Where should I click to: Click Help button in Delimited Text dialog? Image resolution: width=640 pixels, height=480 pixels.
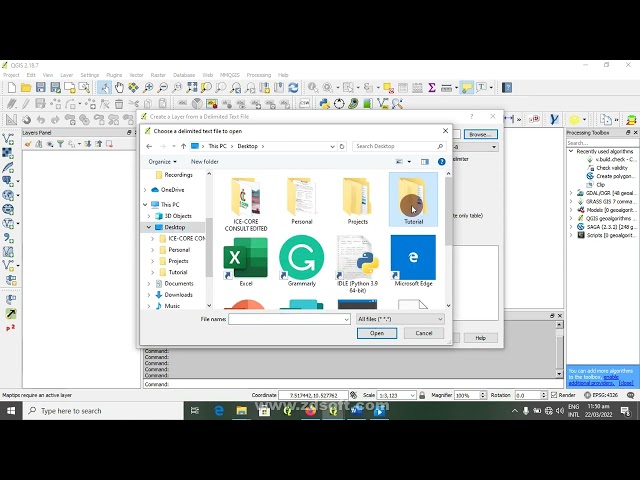tap(480, 338)
